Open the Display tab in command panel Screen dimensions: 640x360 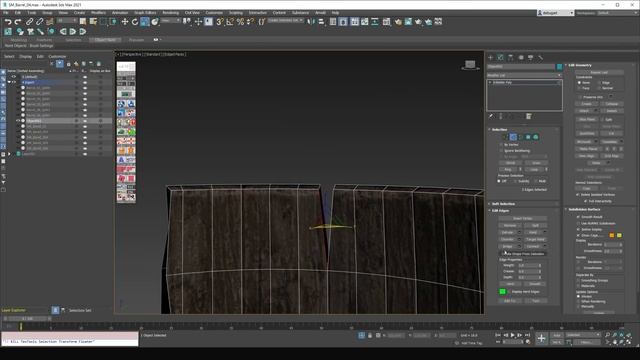[531, 58]
